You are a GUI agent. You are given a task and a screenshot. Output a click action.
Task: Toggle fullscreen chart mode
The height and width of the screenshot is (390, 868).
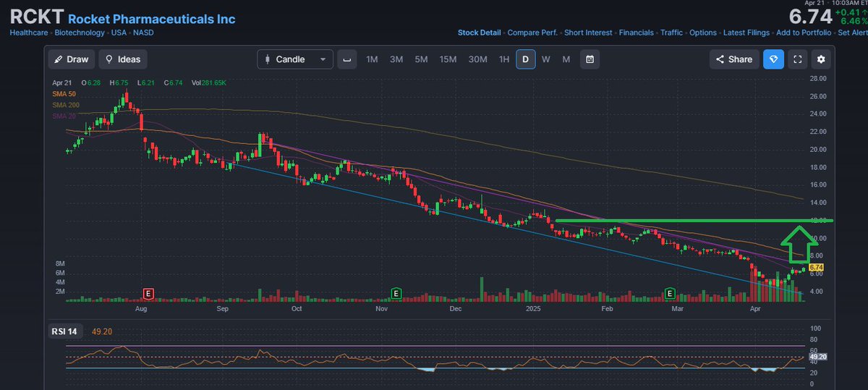(798, 59)
